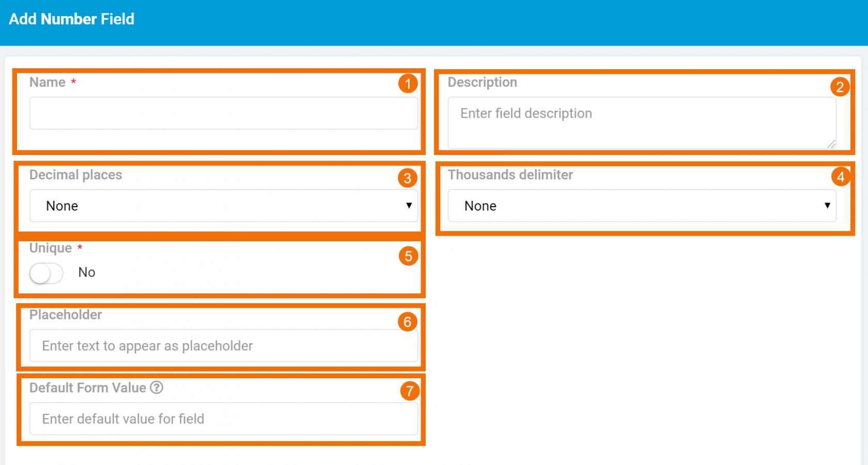The width and height of the screenshot is (868, 465).
Task: Open the Decimal places dropdown
Action: [x=223, y=206]
